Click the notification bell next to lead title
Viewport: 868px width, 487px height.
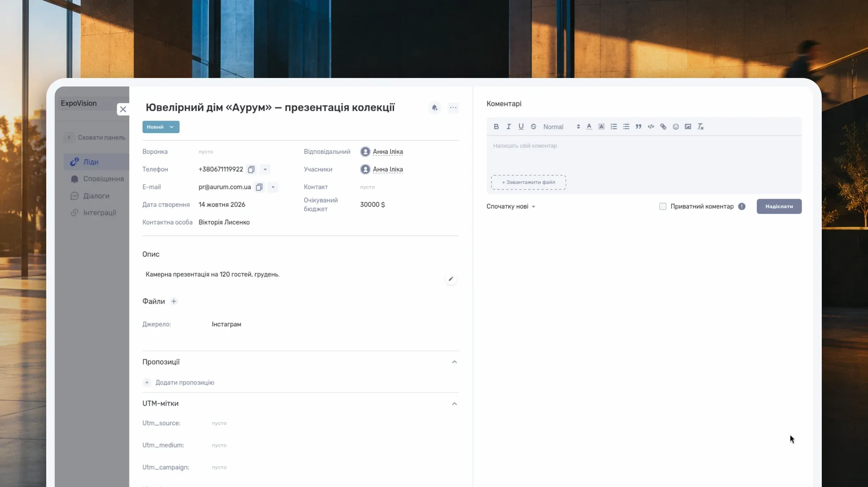pyautogui.click(x=435, y=108)
